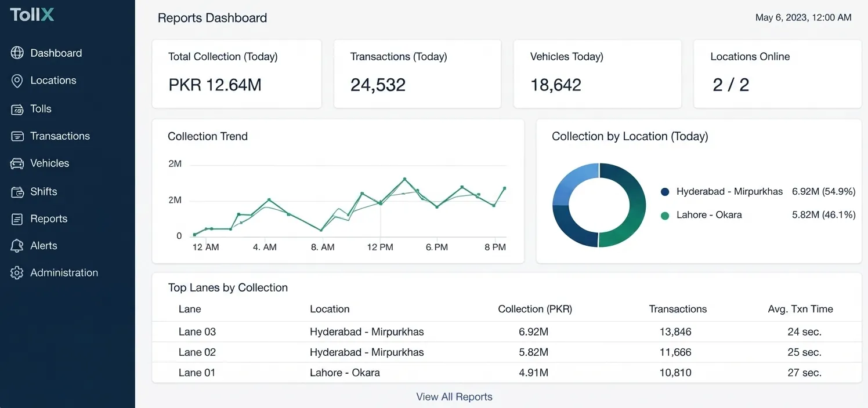Click the 6.92M (54.9%) legend value
Image resolution: width=868 pixels, height=408 pixels.
pos(823,192)
